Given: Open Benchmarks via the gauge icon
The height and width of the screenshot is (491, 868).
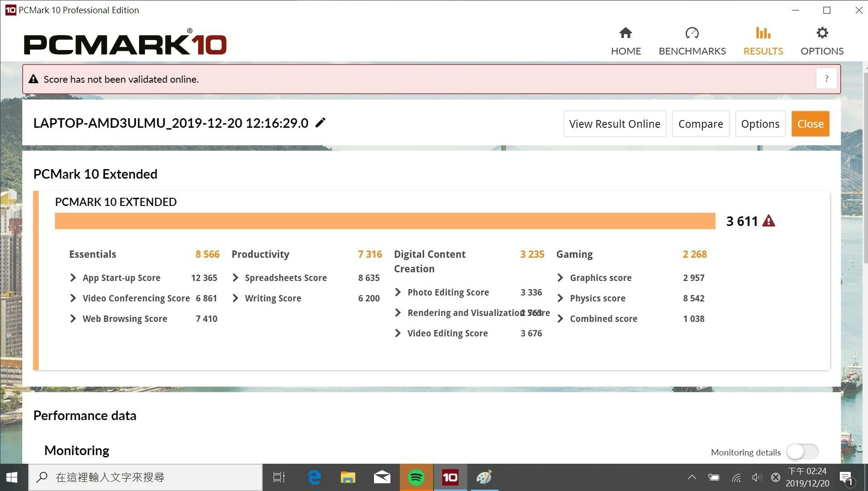Looking at the screenshot, I should click(x=692, y=33).
